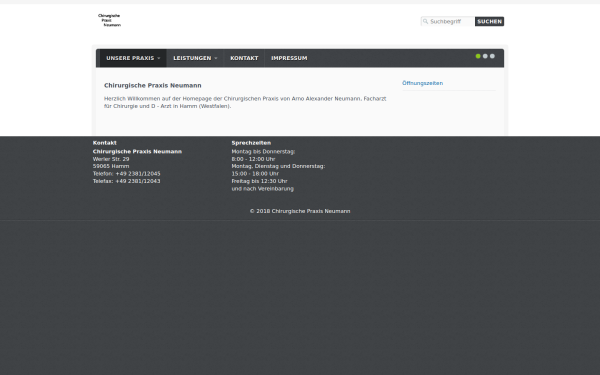Click the copyright line © 2018
Image resolution: width=600 pixels, height=375 pixels.
pyautogui.click(x=300, y=211)
